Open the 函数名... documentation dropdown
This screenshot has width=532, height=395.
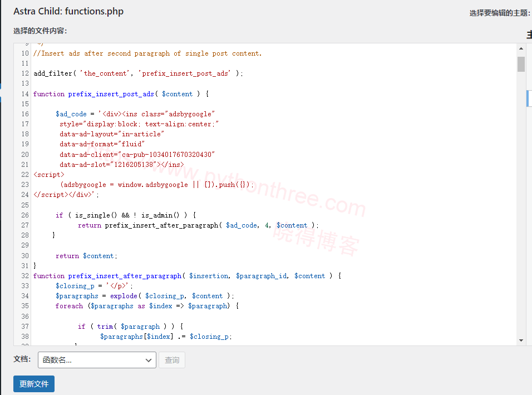(97, 360)
